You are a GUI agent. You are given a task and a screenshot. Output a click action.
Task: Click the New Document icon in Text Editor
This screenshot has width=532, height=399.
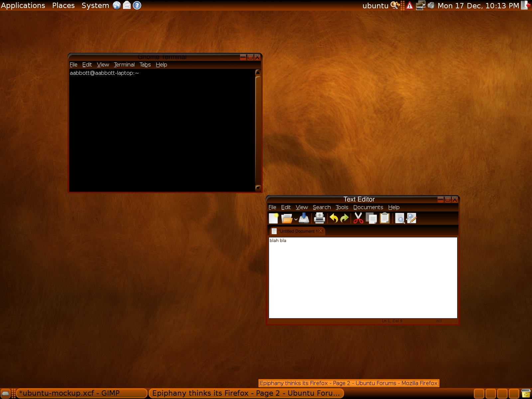click(273, 218)
